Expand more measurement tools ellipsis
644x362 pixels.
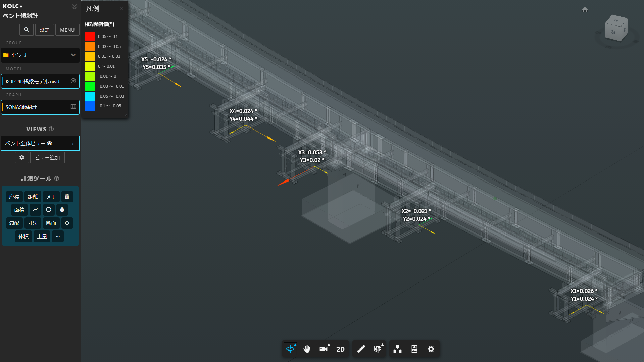point(58,236)
